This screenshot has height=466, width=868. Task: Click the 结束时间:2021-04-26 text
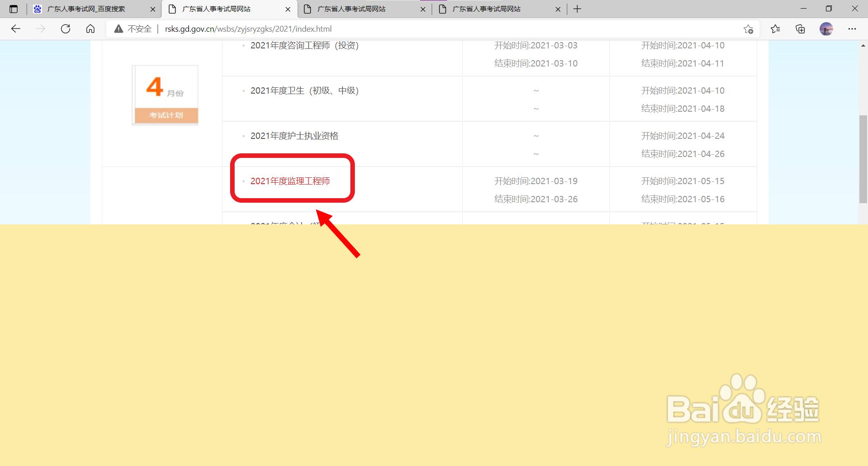683,154
